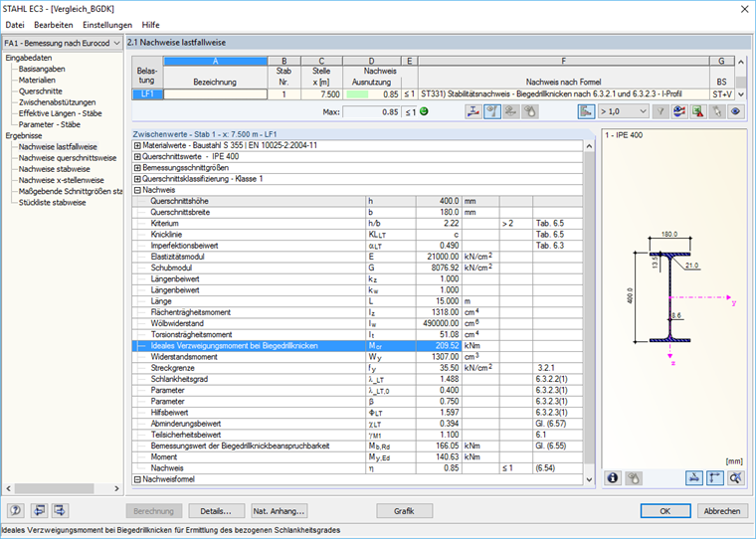Click the Grafik button

[404, 511]
